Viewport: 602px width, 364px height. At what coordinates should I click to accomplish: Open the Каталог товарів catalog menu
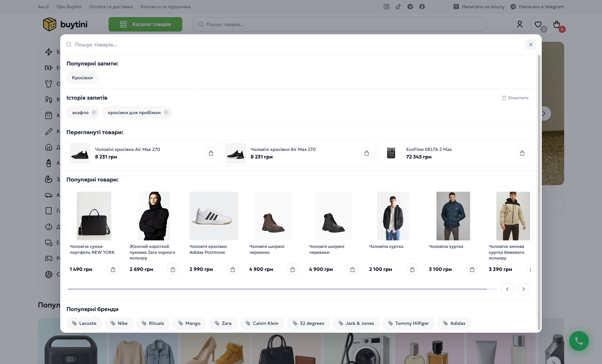pyautogui.click(x=145, y=24)
